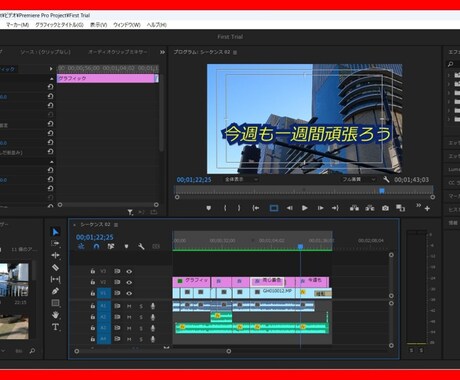Click the Mark In brace button
This screenshot has height=380, width=460.
pos(225,208)
